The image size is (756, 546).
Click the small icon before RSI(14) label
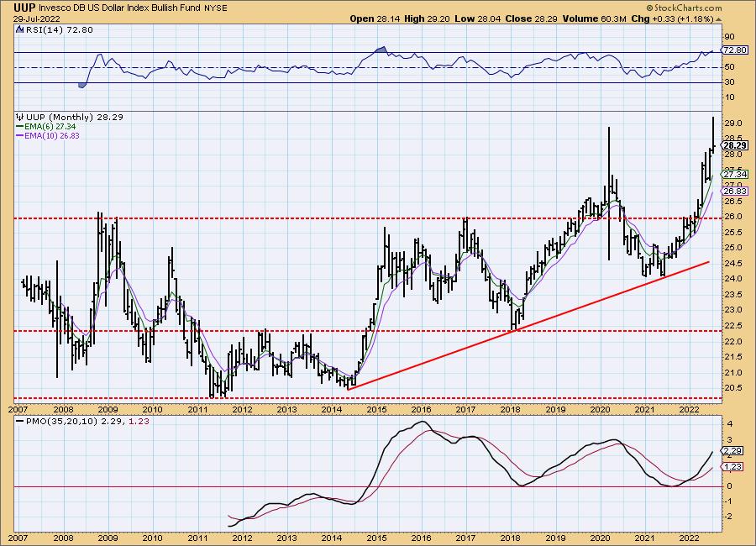click(x=19, y=29)
